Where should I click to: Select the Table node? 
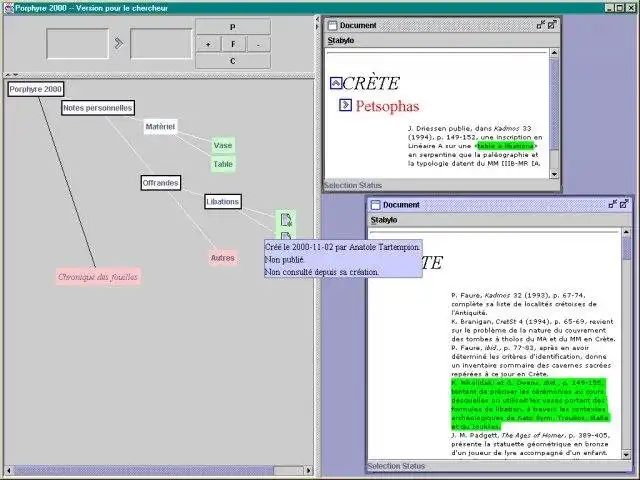(223, 164)
